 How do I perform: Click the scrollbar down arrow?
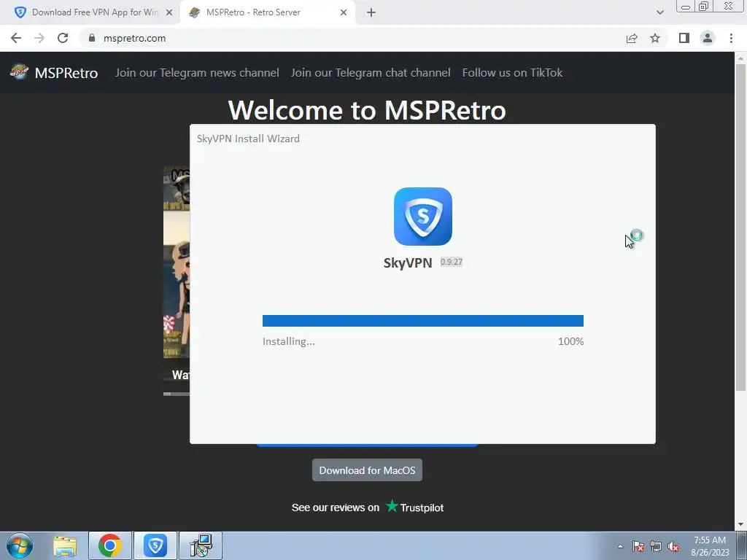click(740, 524)
